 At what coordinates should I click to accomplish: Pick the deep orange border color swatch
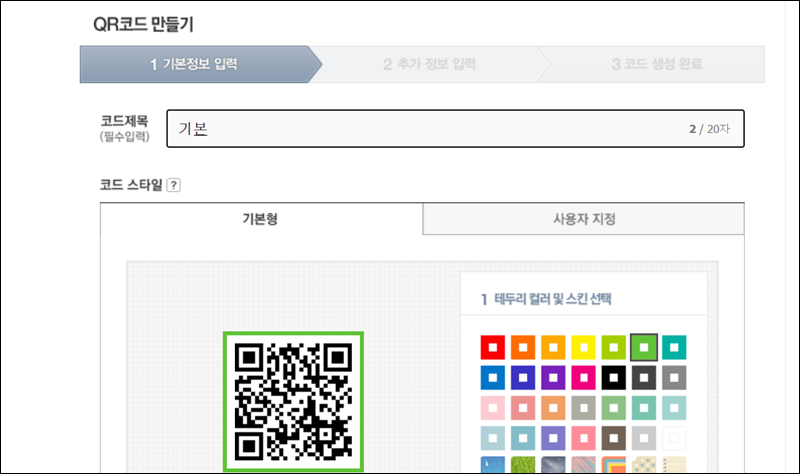click(523, 347)
